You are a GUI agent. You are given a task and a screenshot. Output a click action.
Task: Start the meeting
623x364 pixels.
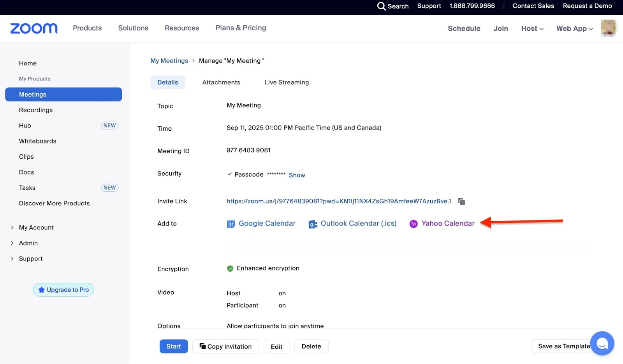click(174, 346)
